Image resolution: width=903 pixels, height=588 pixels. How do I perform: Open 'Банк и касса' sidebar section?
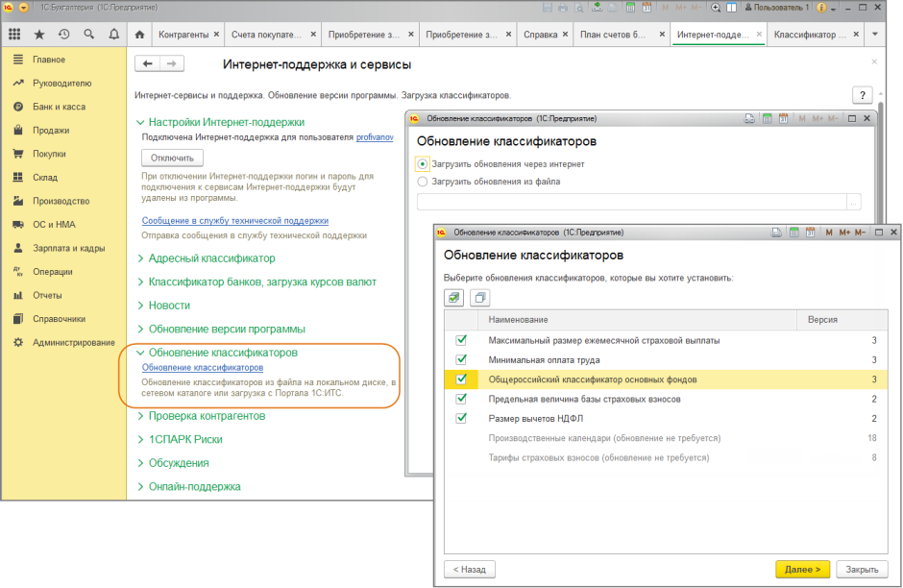point(59,107)
